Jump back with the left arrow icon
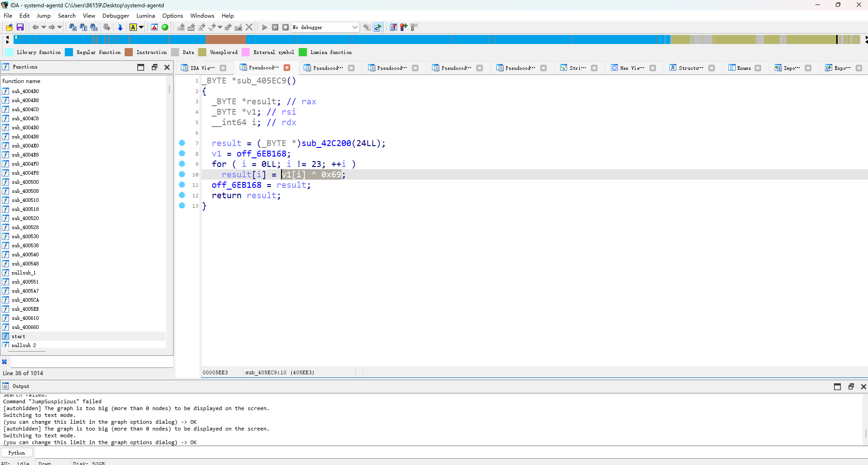This screenshot has width=868, height=465. click(35, 27)
